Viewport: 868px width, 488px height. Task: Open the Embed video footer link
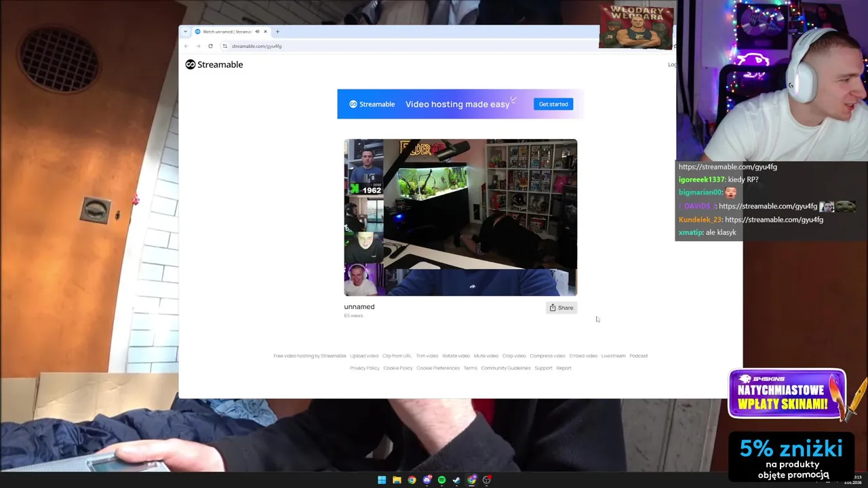click(x=583, y=356)
